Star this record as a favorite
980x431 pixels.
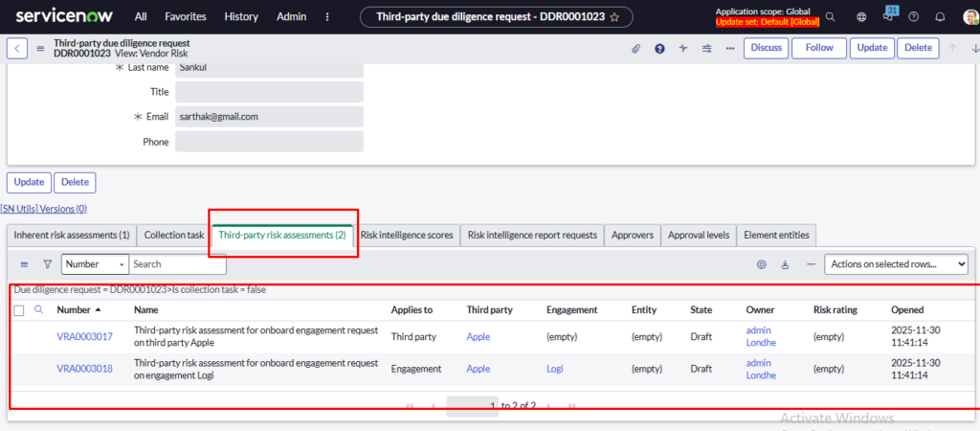tap(614, 17)
